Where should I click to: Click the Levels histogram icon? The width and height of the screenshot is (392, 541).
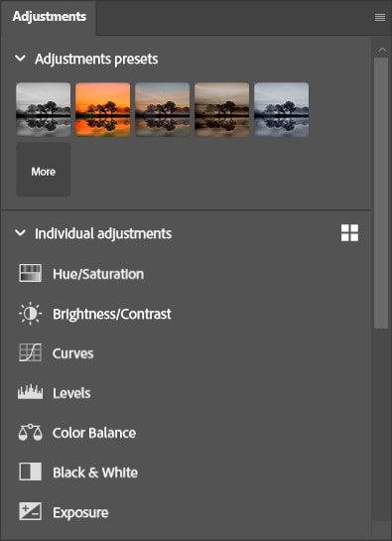tap(31, 392)
